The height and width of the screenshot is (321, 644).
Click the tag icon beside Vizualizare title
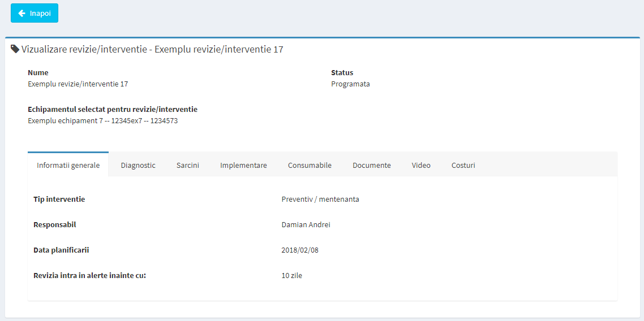(x=15, y=50)
